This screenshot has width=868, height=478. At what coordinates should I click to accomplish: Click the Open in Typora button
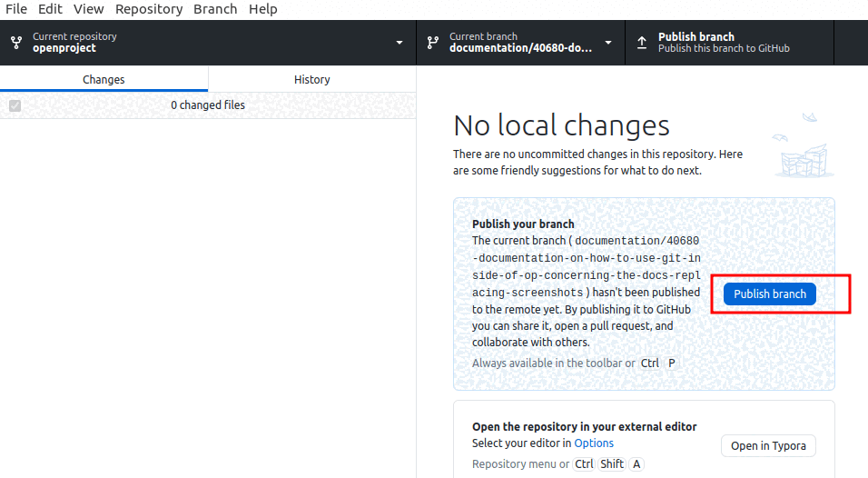768,446
